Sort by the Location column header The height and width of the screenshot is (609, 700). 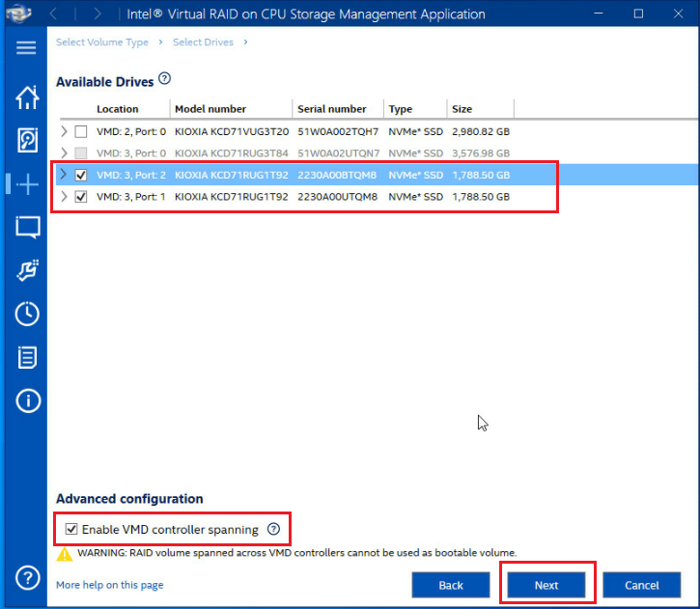[x=118, y=109]
